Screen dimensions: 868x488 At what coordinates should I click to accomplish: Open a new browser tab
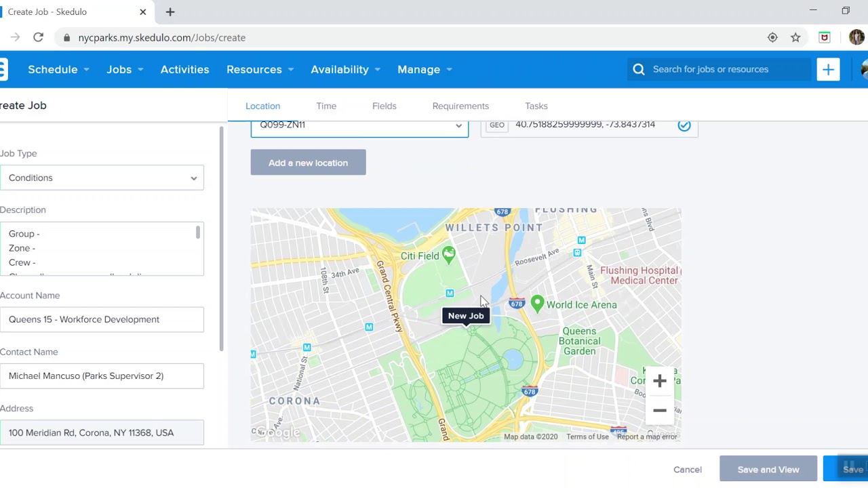(170, 12)
